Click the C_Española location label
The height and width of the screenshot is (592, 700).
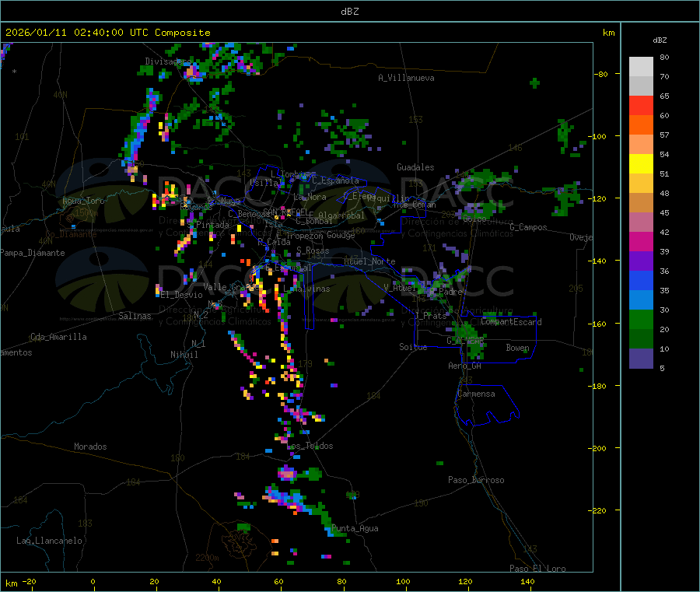point(335,180)
